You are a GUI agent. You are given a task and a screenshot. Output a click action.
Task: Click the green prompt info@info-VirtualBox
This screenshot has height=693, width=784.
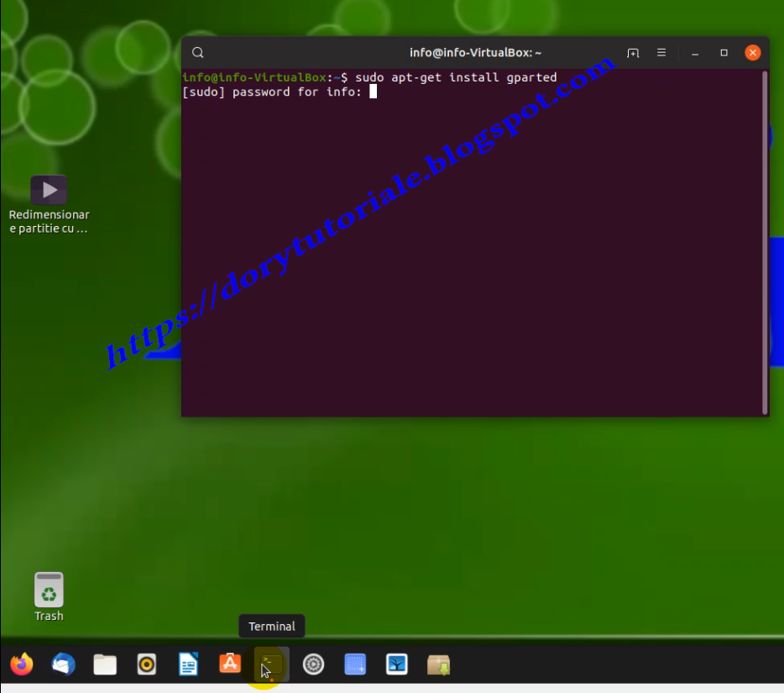[254, 77]
